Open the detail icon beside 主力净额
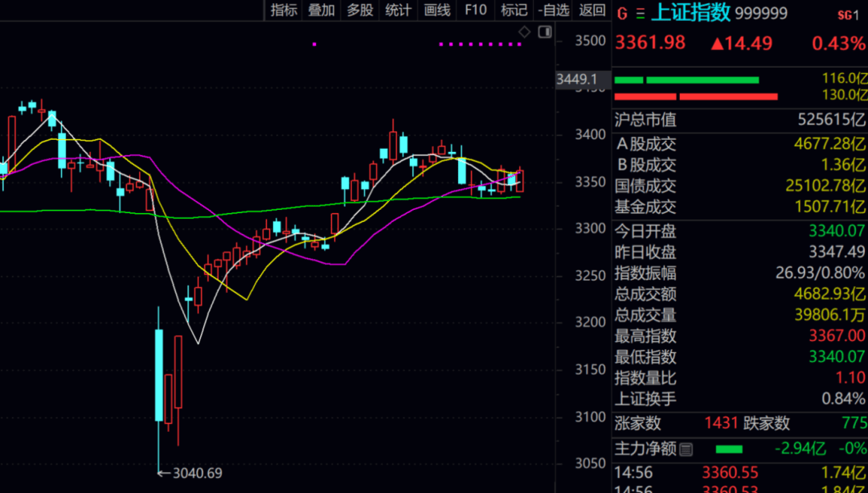 click(686, 449)
